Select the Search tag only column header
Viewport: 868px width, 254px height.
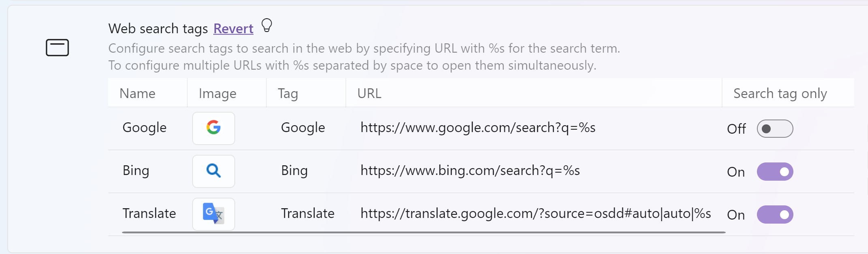pos(780,93)
